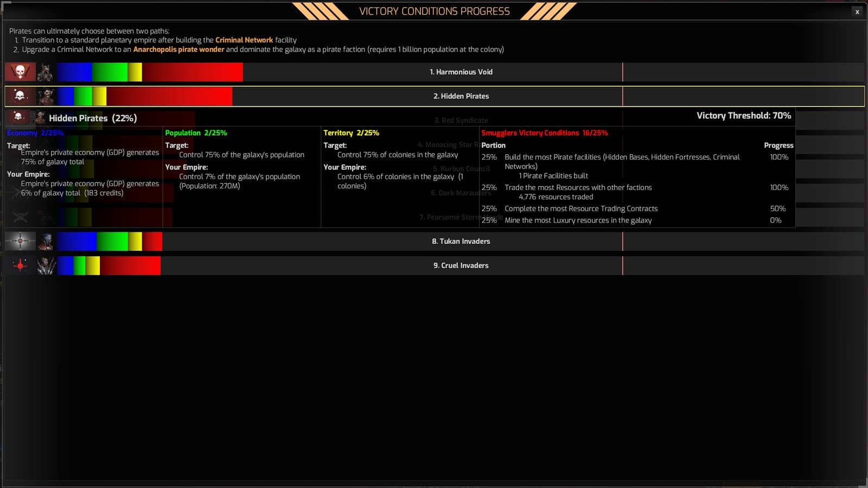Click the 50% progress value
Image resolution: width=868 pixels, height=488 pixels.
778,208
